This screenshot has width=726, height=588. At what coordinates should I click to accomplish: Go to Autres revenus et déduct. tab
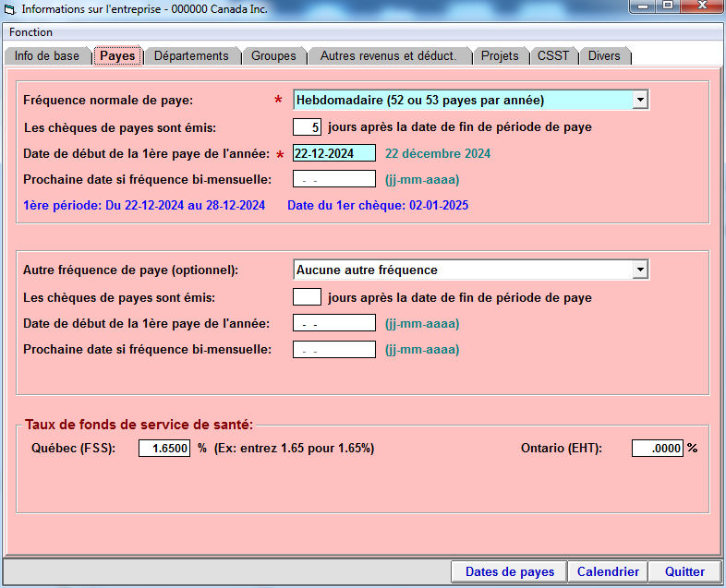pyautogui.click(x=388, y=56)
